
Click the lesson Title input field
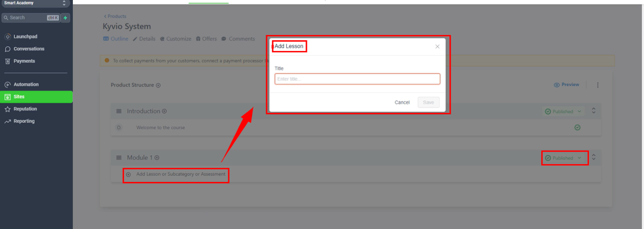point(357,79)
